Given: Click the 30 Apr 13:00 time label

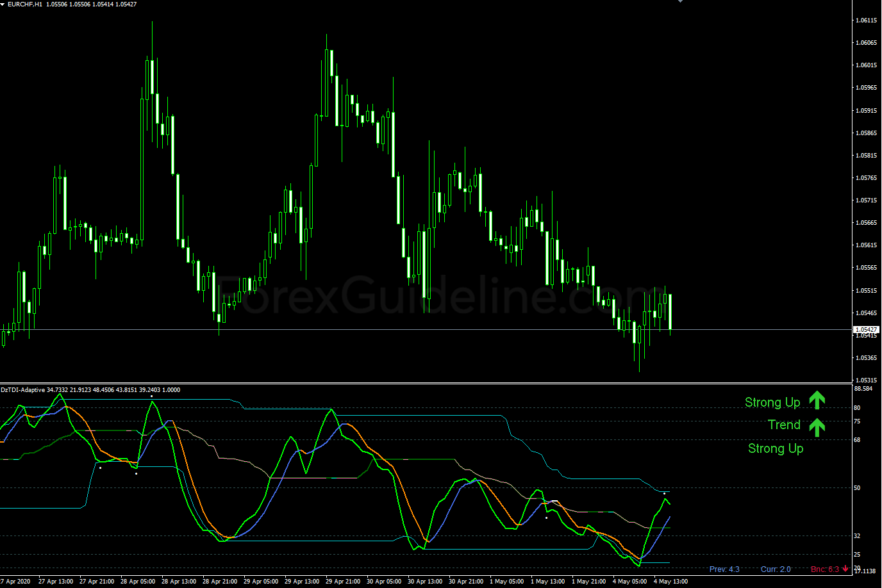Looking at the screenshot, I should click(425, 582).
